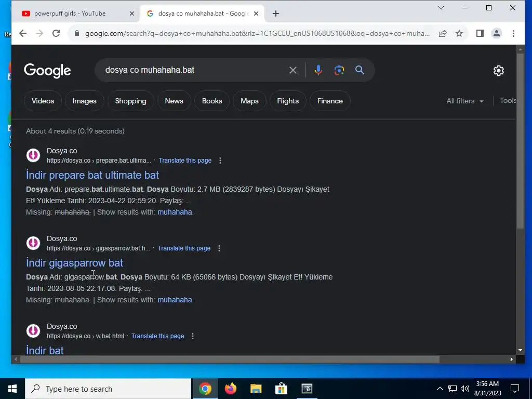
Task: Show results with muhahaha under prepare bat
Action: click(175, 212)
